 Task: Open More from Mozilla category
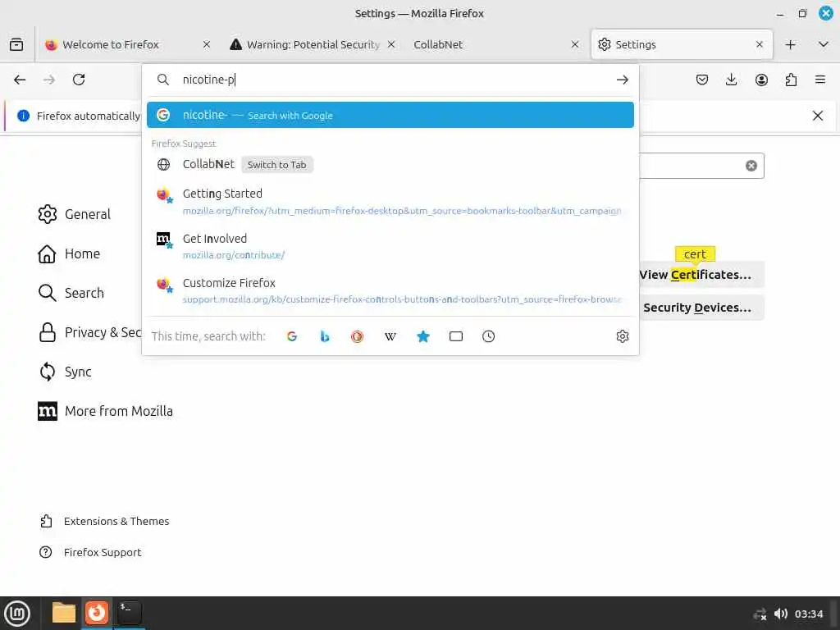pos(106,412)
